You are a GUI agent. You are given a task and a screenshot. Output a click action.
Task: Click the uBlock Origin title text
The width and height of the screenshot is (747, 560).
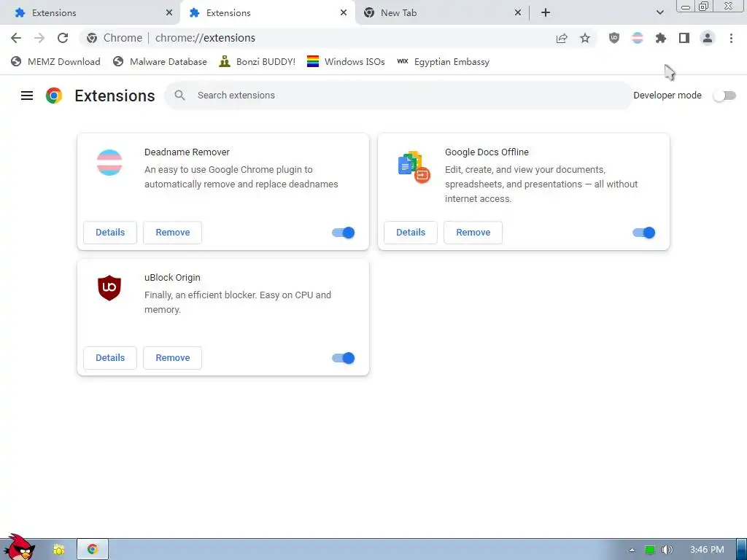172,278
